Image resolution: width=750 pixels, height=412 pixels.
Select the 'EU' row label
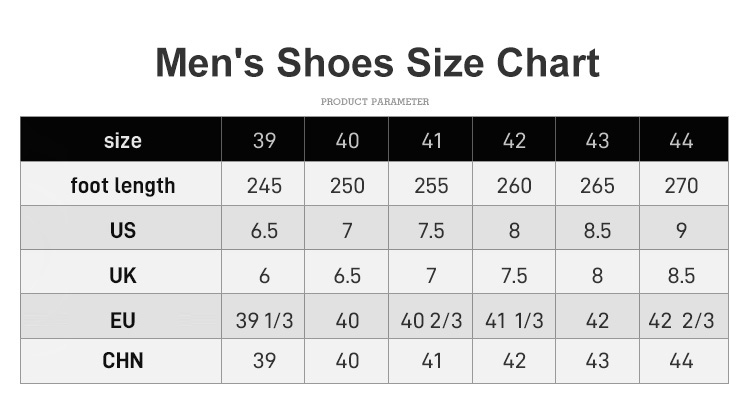coord(122,320)
